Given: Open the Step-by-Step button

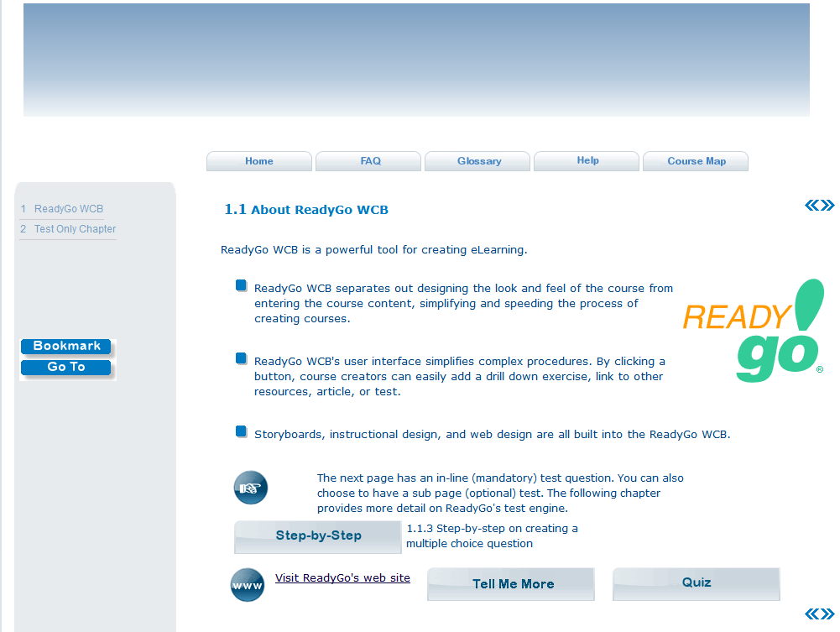Looking at the screenshot, I should pyautogui.click(x=318, y=536).
